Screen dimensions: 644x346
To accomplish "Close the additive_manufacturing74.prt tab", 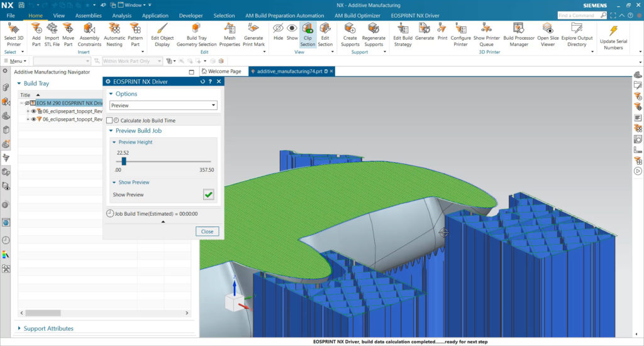I will 331,71.
